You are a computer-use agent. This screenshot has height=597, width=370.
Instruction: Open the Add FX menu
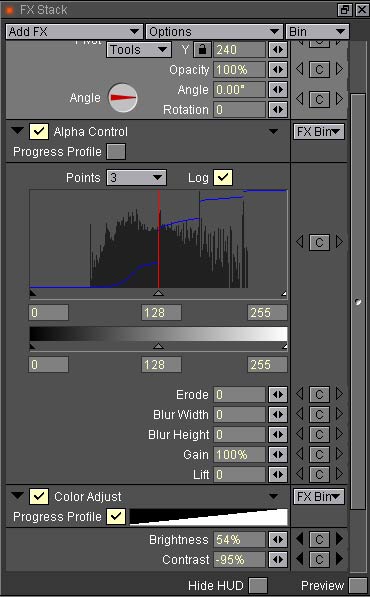click(x=74, y=32)
